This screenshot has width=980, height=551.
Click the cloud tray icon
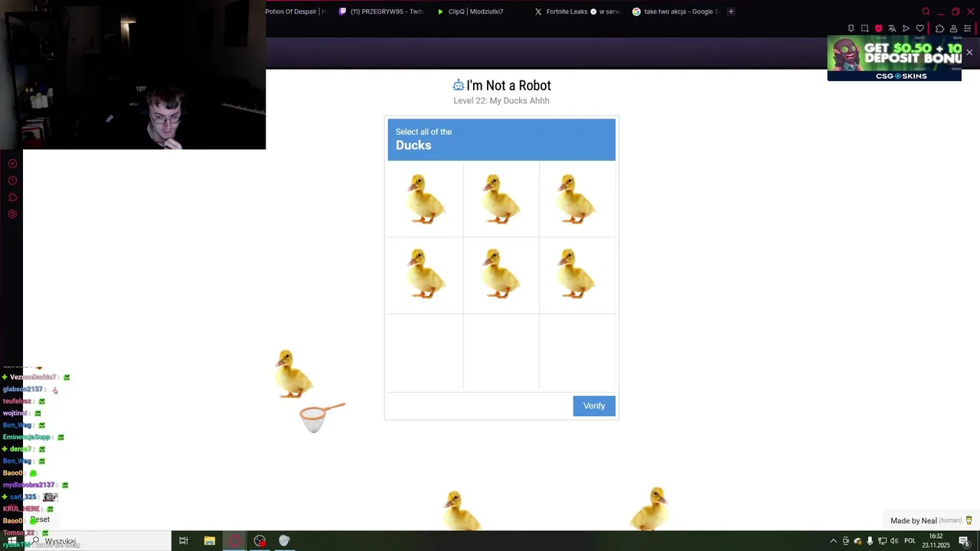pos(857,541)
